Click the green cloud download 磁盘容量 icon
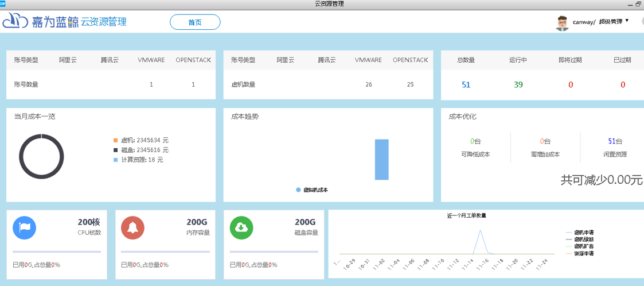This screenshot has width=644, height=286. [241, 227]
